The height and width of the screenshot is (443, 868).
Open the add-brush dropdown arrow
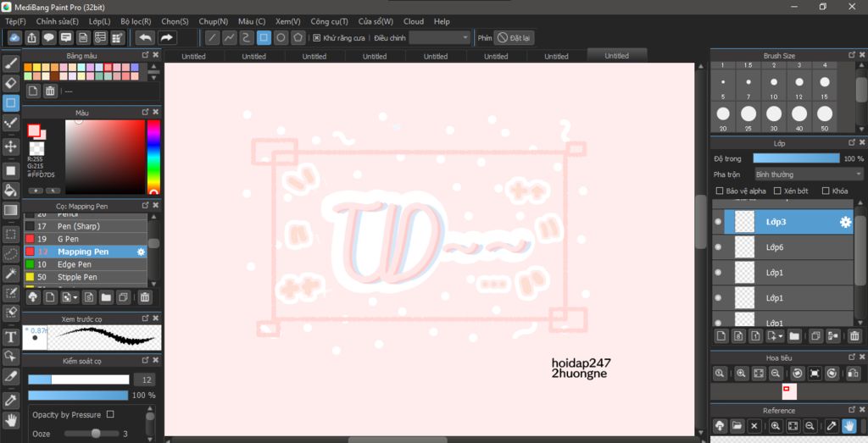click(x=75, y=297)
